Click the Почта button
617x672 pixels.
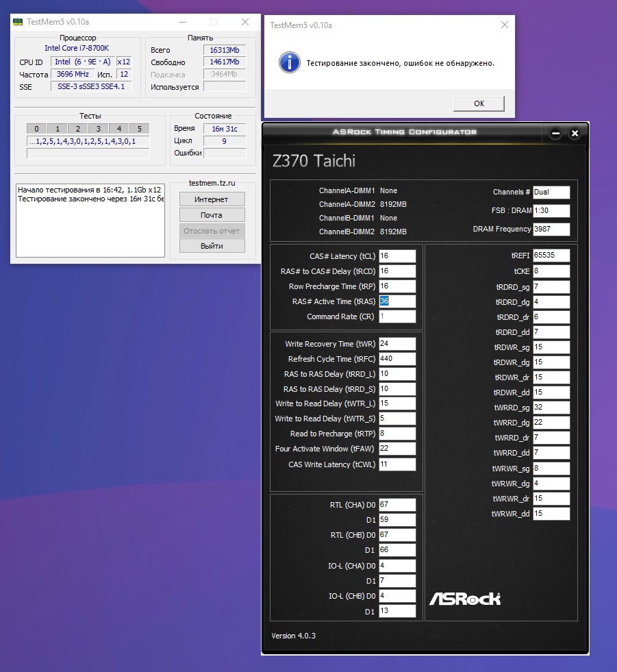pyautogui.click(x=212, y=215)
